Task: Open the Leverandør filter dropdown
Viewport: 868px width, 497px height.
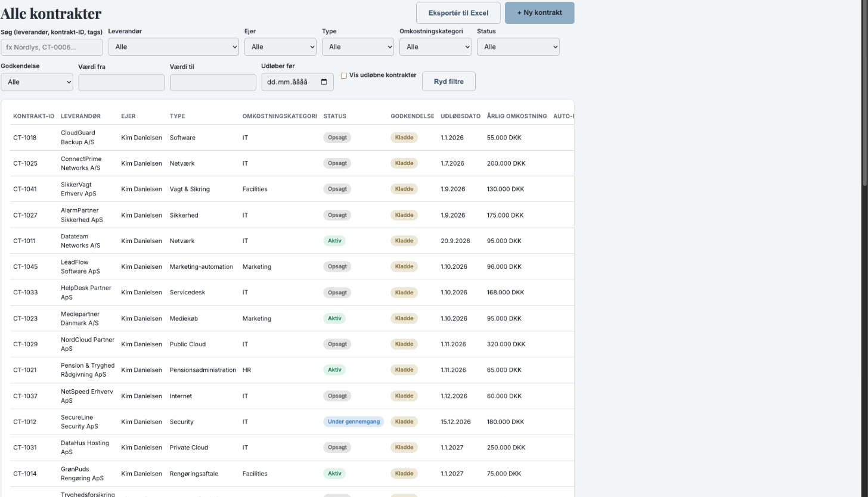Action: [173, 47]
